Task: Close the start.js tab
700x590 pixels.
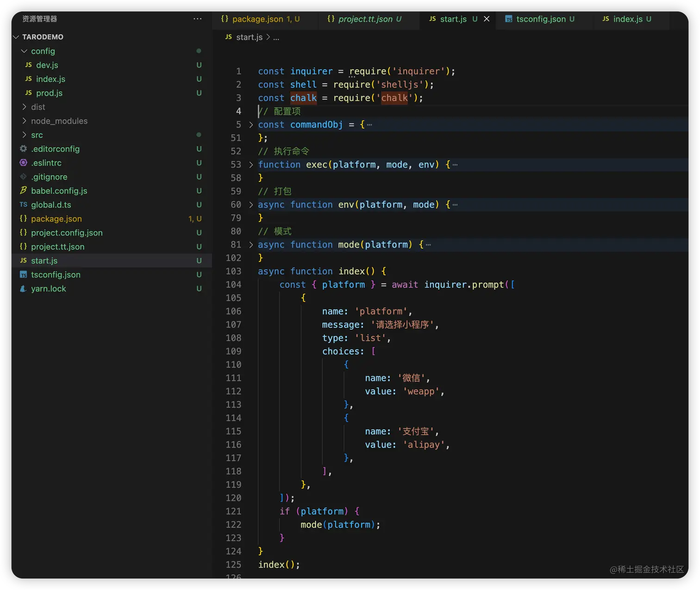Action: (x=487, y=19)
